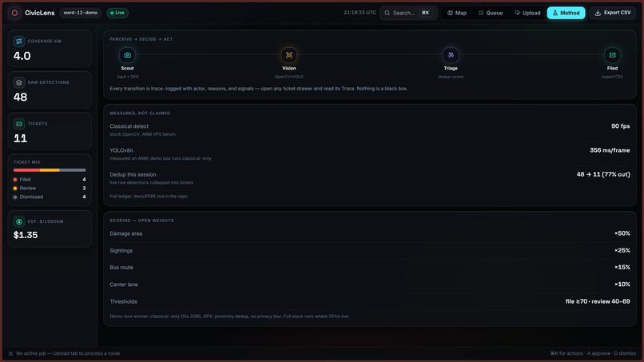Click the 48 → 11 (77% cut) value
Image resolution: width=644 pixels, height=362 pixels.
click(x=603, y=174)
